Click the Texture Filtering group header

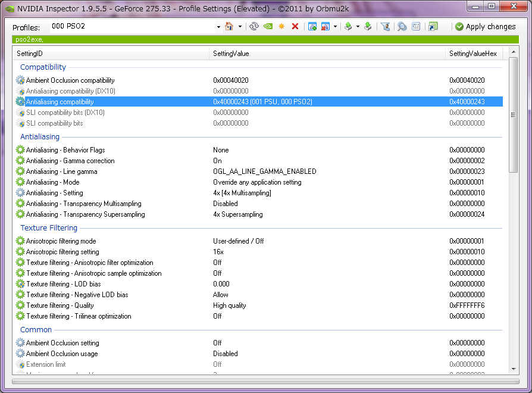point(49,228)
